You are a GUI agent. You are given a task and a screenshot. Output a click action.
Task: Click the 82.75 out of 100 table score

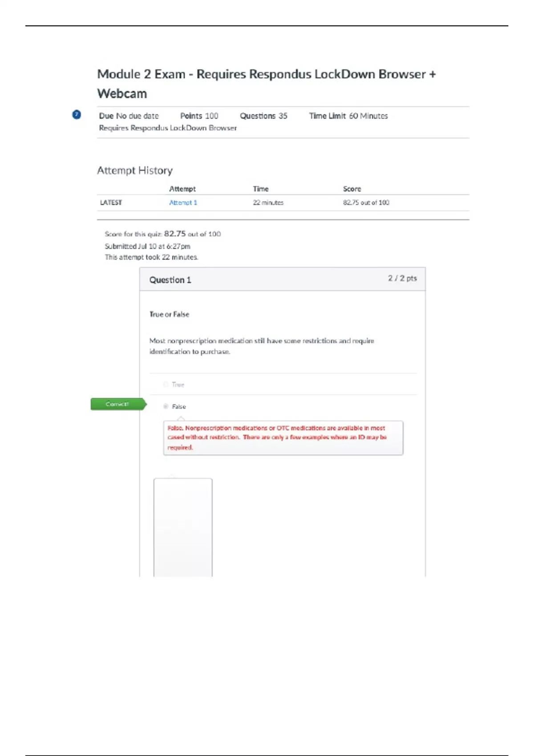point(366,202)
